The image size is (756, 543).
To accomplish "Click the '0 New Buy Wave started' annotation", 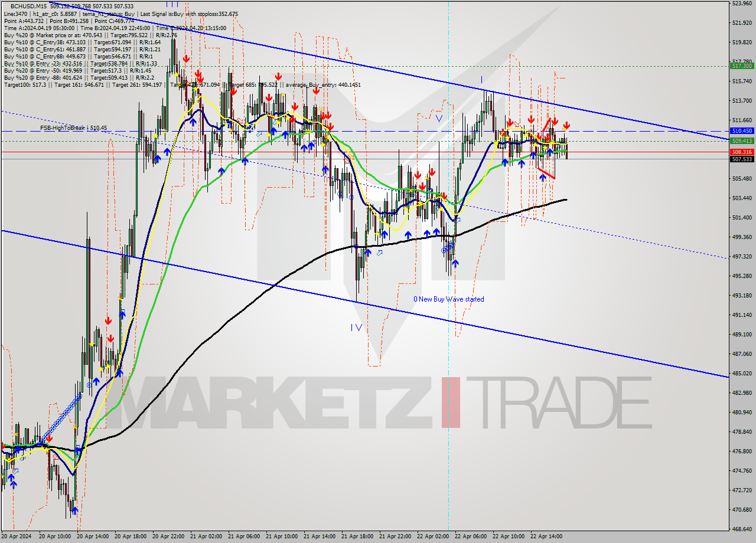I will coord(448,299).
